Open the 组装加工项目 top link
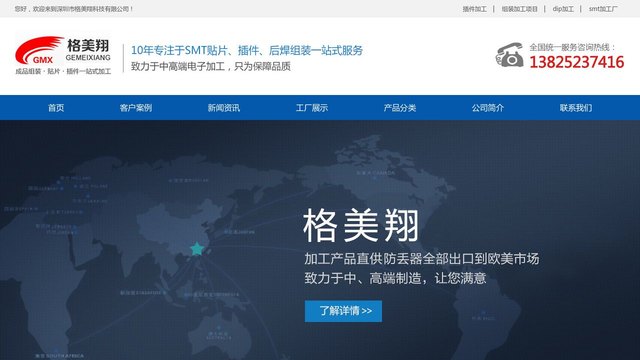The width and height of the screenshot is (640, 360). point(520,9)
